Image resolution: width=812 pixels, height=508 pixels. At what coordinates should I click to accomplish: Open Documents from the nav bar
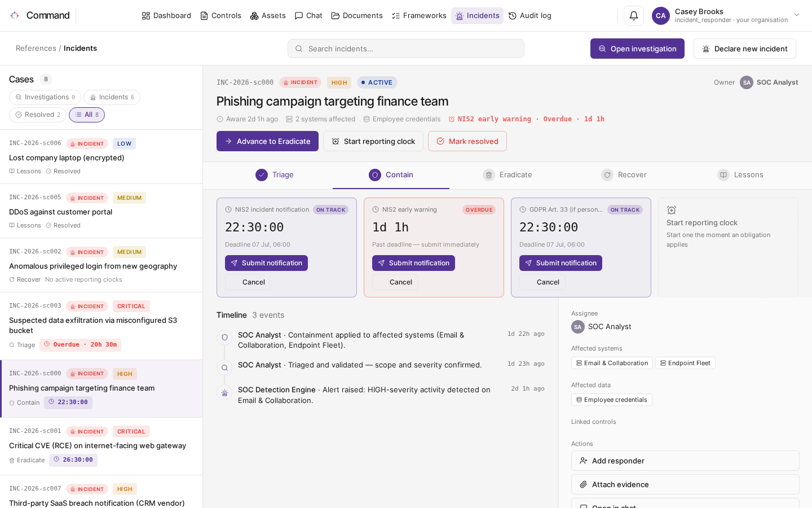357,16
